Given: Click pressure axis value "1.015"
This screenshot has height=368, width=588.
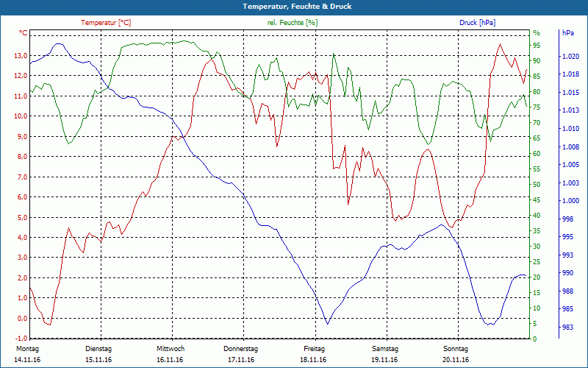Looking at the screenshot, I should pyautogui.click(x=571, y=93).
